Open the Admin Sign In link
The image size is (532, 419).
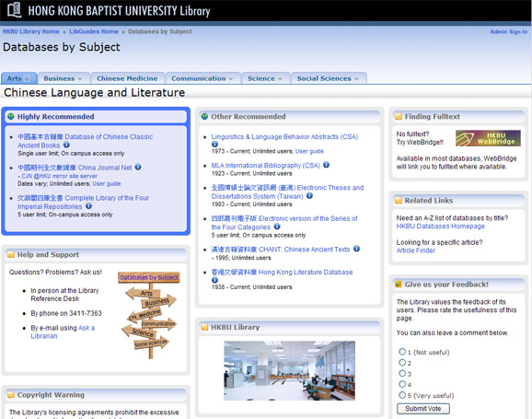tap(509, 31)
